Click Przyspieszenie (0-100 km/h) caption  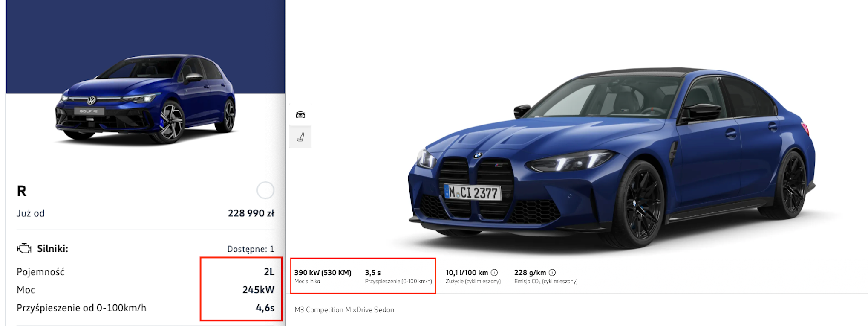tap(398, 281)
